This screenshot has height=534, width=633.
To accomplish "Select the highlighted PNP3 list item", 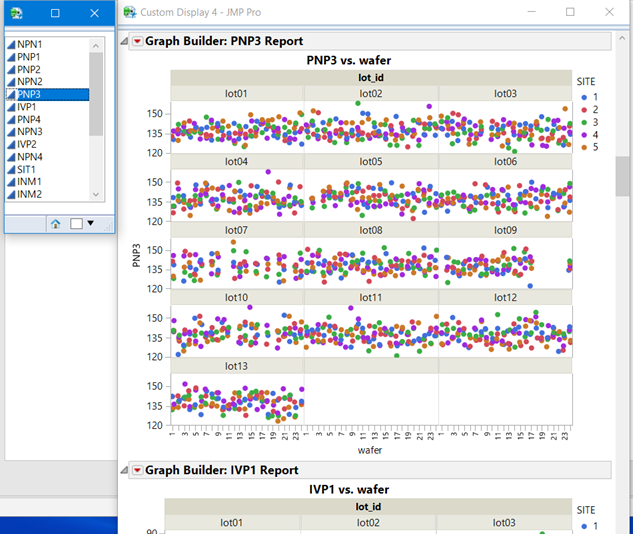I will pyautogui.click(x=48, y=94).
